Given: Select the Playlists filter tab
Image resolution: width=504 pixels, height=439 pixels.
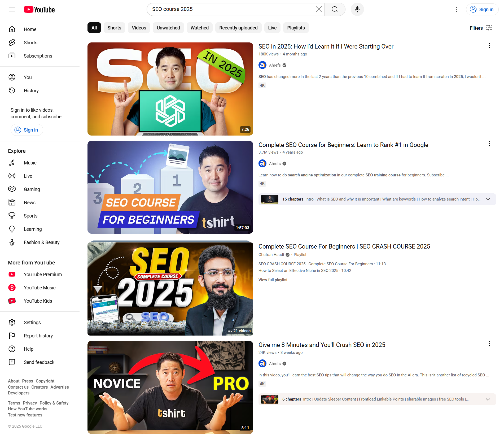Looking at the screenshot, I should click(296, 28).
